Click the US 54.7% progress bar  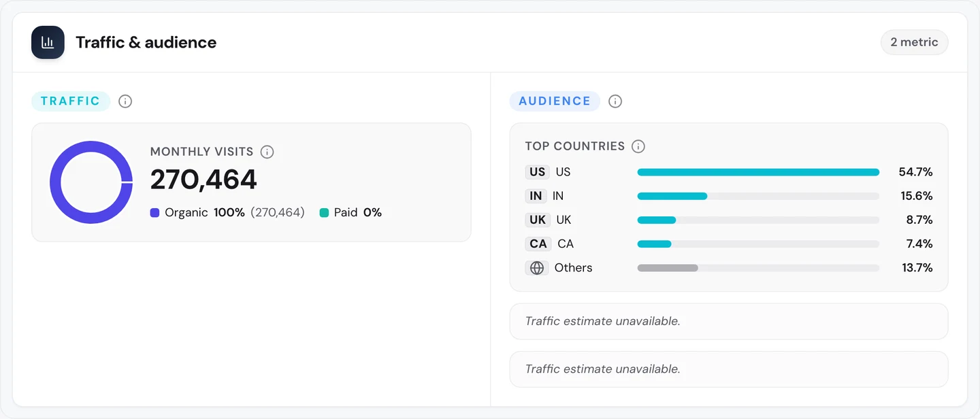click(x=758, y=172)
